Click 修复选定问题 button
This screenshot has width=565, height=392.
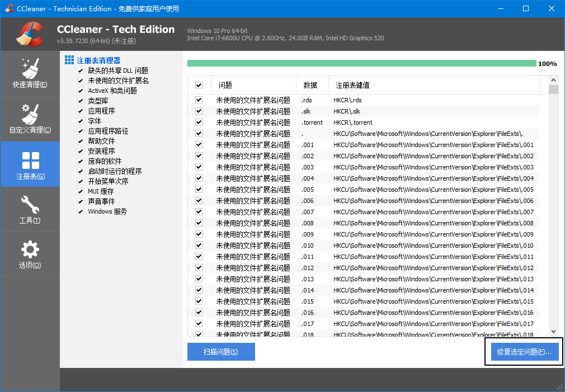(524, 352)
